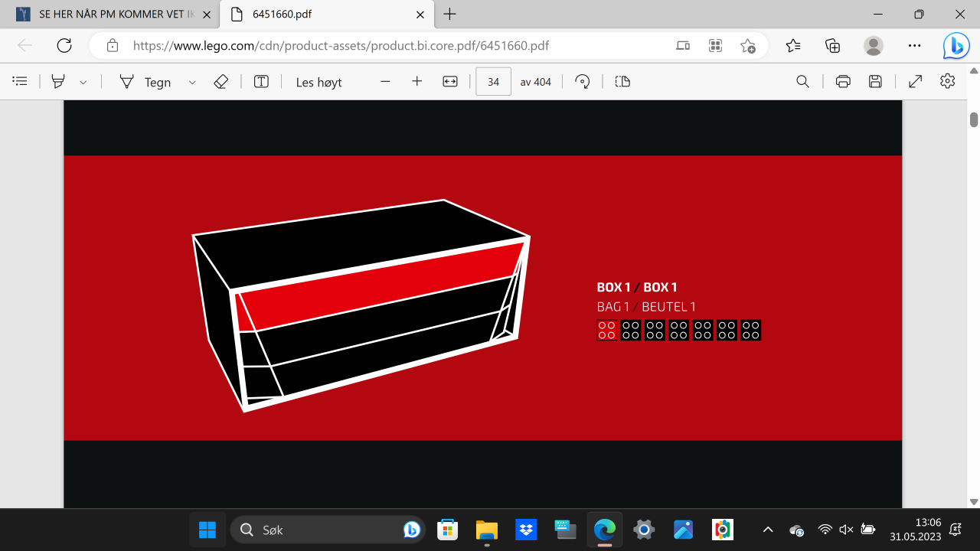Open the apps grid icon in address bar
Image resolution: width=980 pixels, height=551 pixels.
pyautogui.click(x=716, y=45)
